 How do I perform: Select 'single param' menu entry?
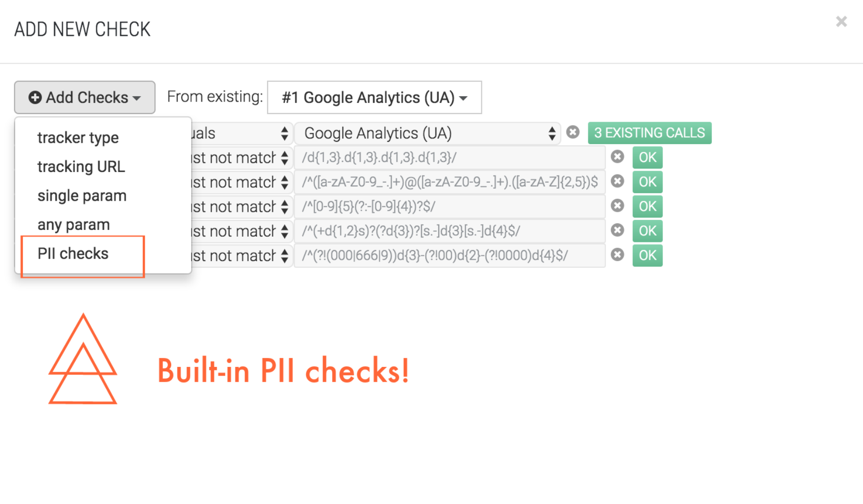[82, 196]
